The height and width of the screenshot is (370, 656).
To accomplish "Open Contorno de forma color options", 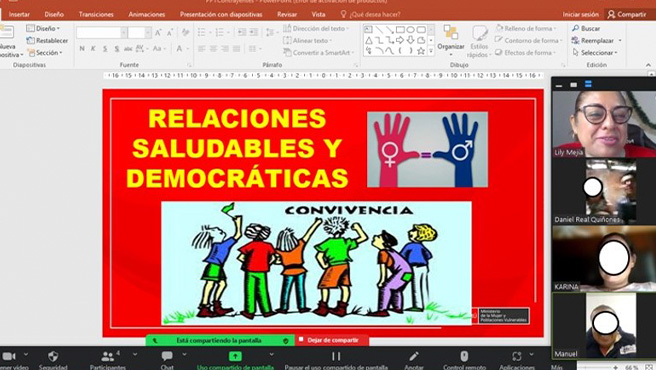I will pos(528,41).
